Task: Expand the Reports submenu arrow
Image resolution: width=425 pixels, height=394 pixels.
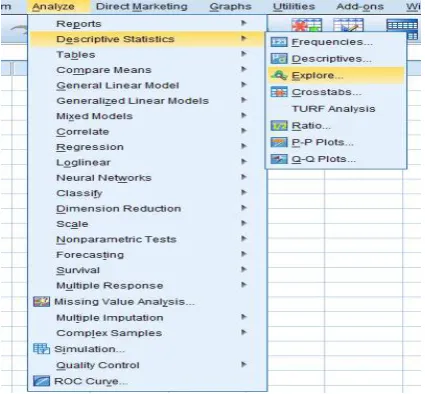Action: tap(244, 23)
